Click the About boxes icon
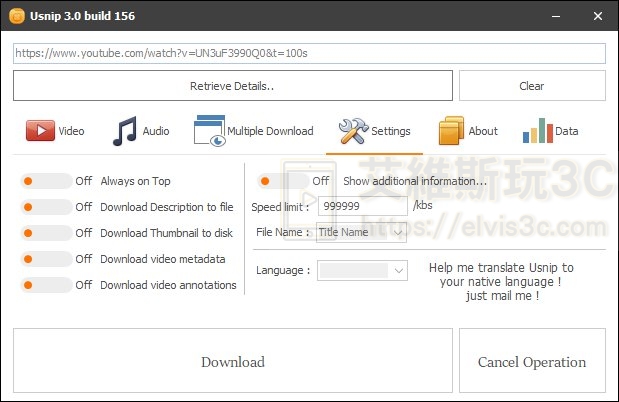This screenshot has height=402, width=619. coord(451,131)
